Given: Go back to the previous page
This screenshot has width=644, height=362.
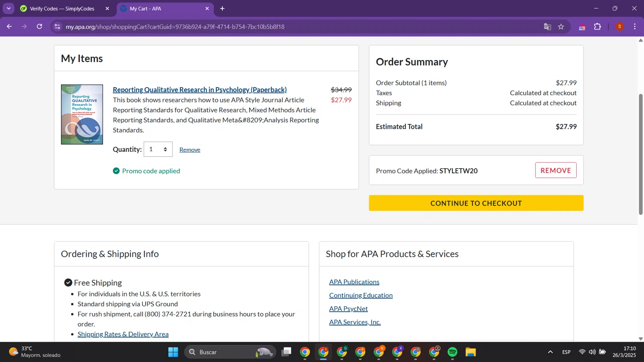Looking at the screenshot, I should point(9,27).
